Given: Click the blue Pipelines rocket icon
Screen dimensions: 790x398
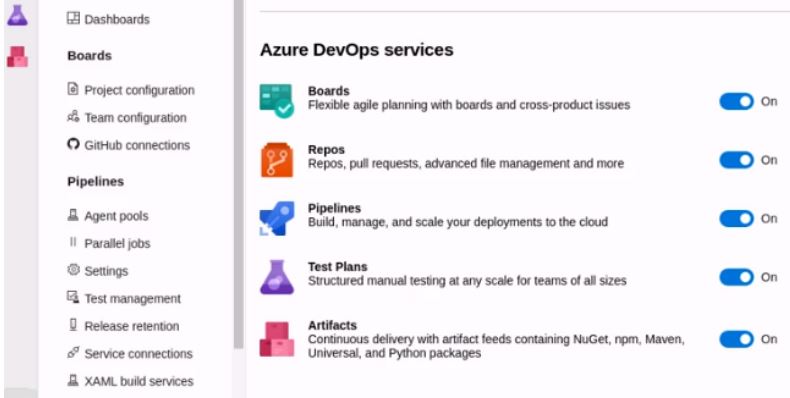Looking at the screenshot, I should point(277,218).
